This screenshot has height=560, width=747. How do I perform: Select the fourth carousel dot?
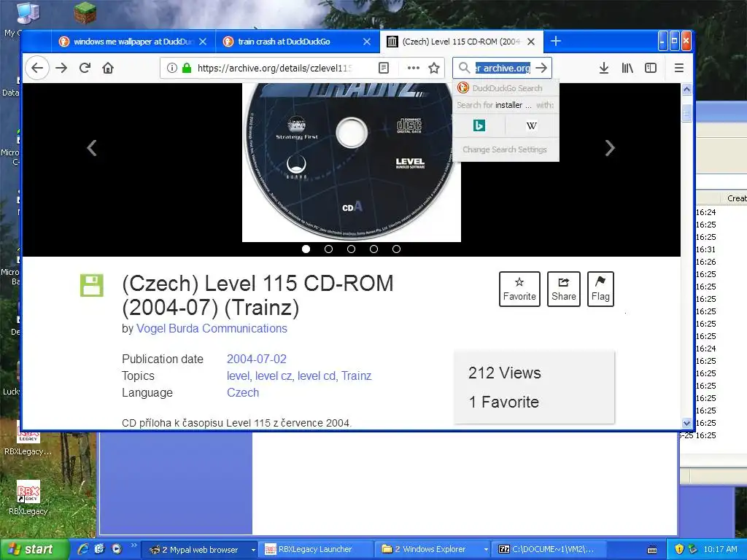(x=374, y=249)
